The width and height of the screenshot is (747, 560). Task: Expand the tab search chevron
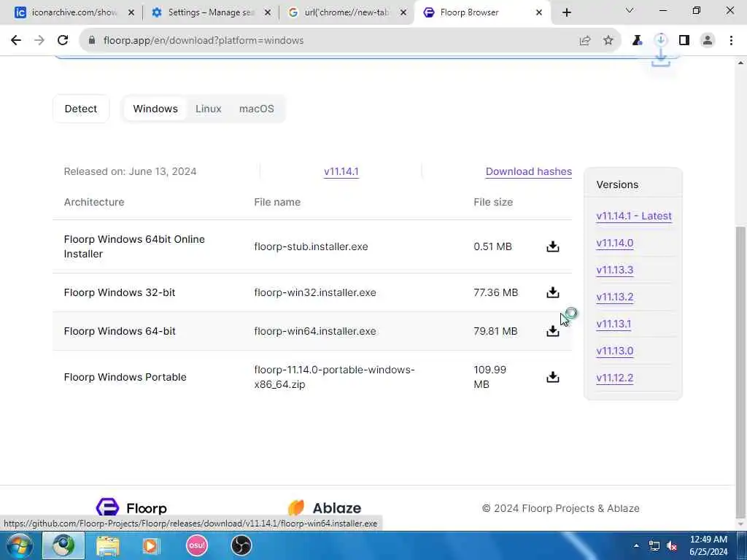click(x=630, y=10)
